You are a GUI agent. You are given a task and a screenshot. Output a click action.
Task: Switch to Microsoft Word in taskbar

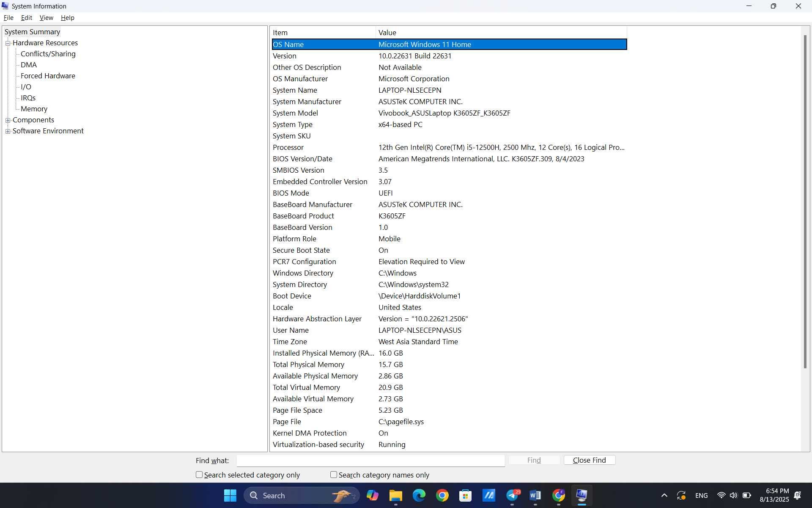[535, 495]
